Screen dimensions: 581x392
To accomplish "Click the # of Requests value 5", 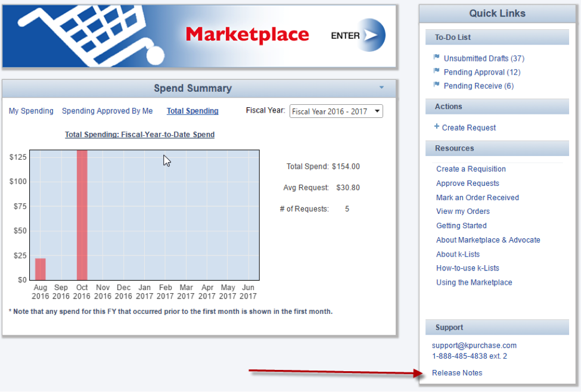I will click(347, 209).
